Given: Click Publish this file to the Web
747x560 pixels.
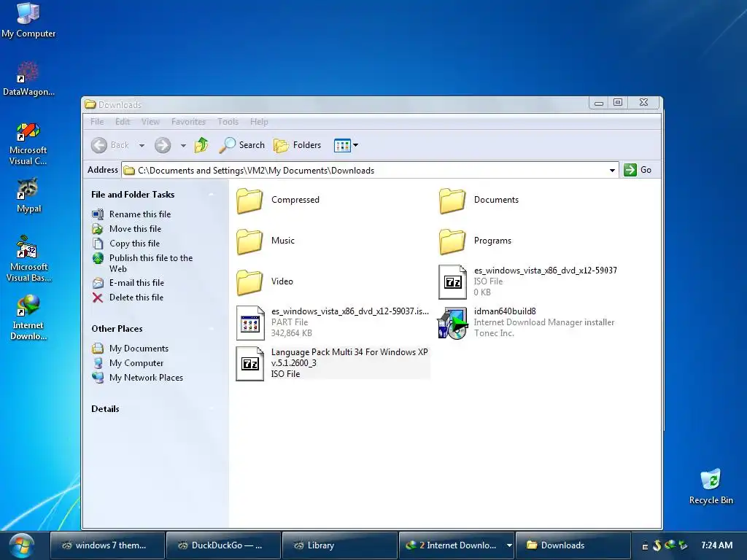Looking at the screenshot, I should click(151, 262).
